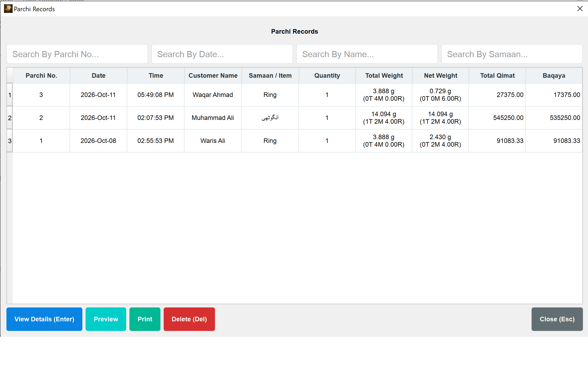Click date cell 2026-Oct-08

pos(98,141)
